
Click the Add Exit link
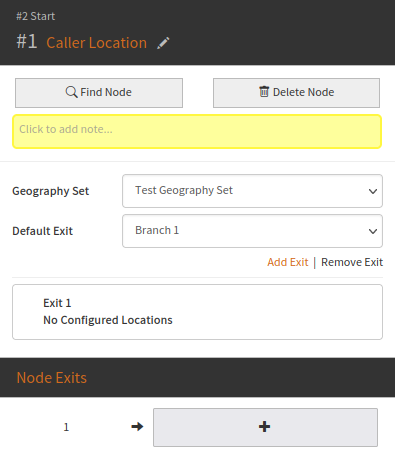pos(288,262)
